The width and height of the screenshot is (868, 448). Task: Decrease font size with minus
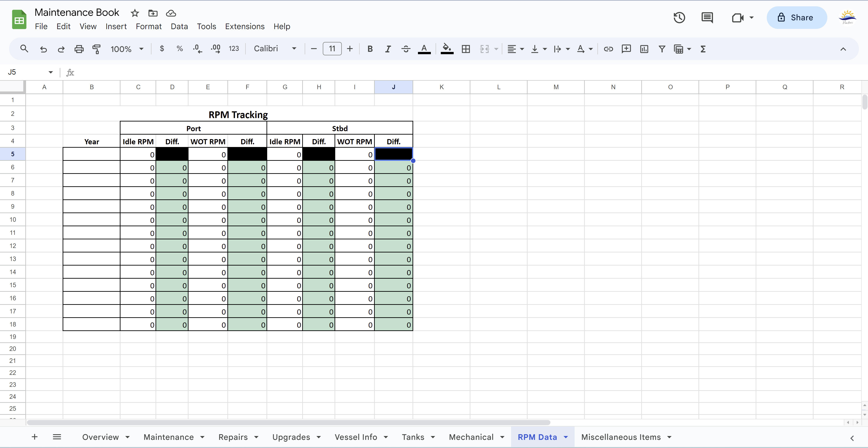pos(314,49)
